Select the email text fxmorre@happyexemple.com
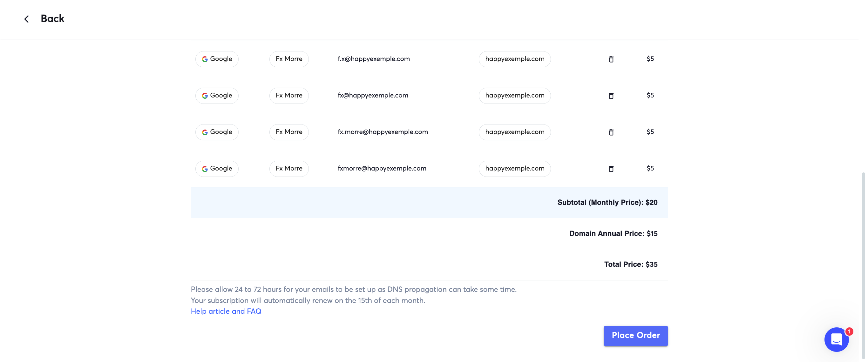Screen dimensions: 868x362 (x=382, y=168)
